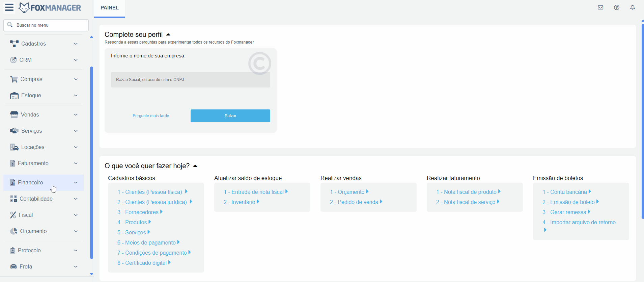This screenshot has height=282, width=644.
Task: Click the Pergunte mais tarde link
Action: pyautogui.click(x=151, y=116)
